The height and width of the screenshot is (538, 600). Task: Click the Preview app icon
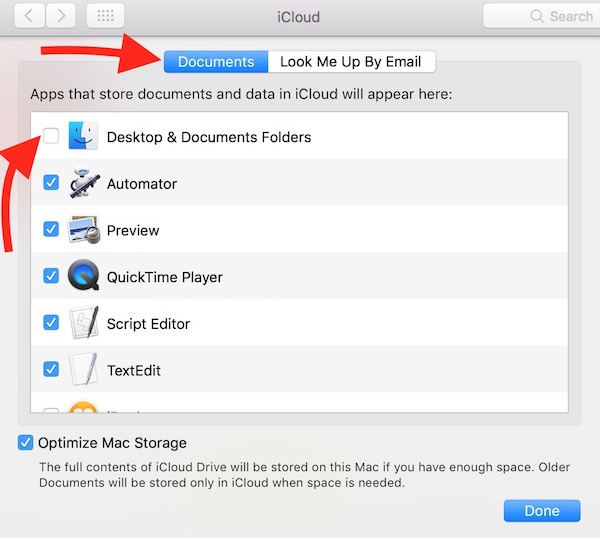click(83, 230)
